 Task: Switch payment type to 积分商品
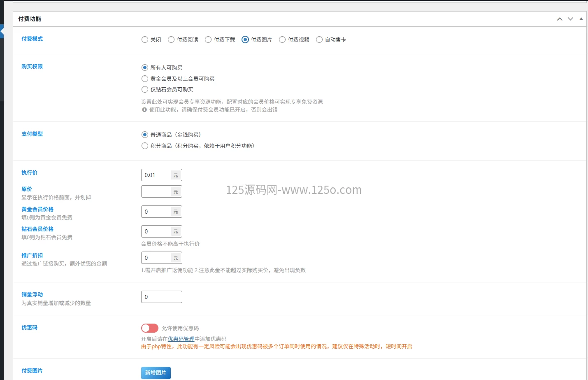pyautogui.click(x=145, y=146)
